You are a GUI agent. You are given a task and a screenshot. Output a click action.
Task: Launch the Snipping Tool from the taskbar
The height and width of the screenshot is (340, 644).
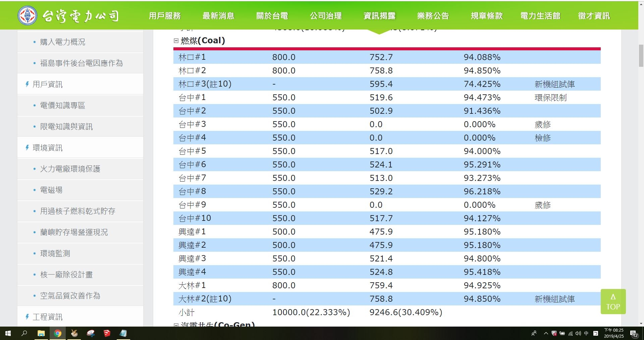point(91,333)
